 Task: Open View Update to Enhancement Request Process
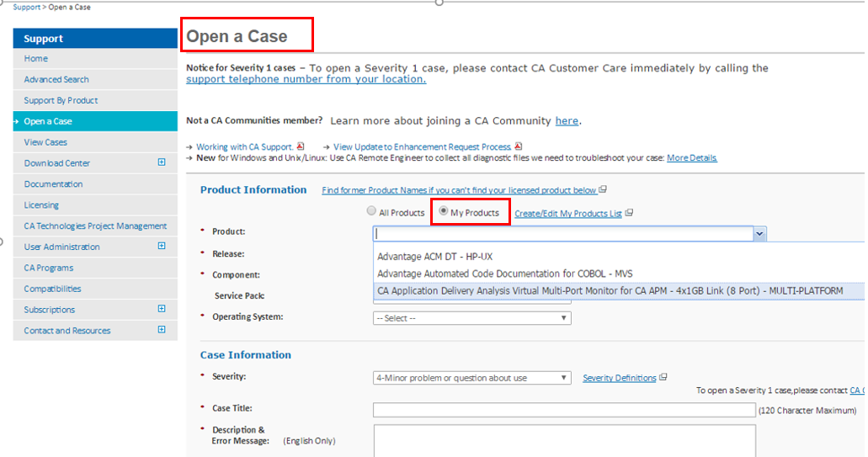point(422,146)
